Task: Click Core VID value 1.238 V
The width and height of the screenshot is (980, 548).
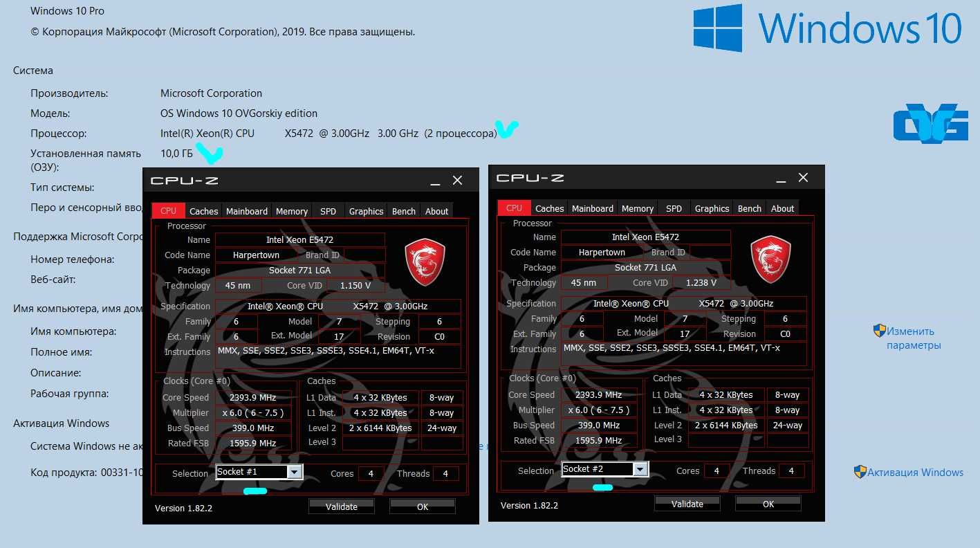Action: click(701, 282)
